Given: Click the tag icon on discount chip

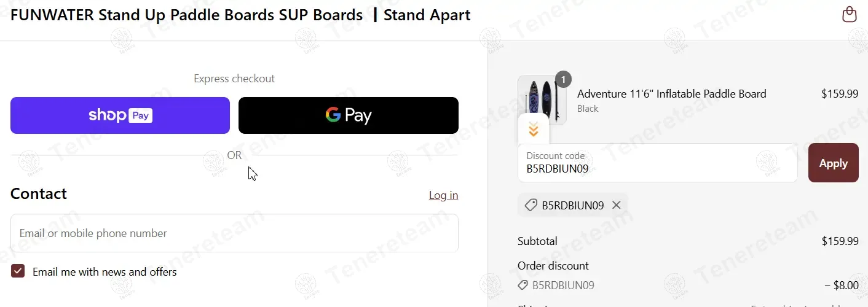Looking at the screenshot, I should [530, 205].
